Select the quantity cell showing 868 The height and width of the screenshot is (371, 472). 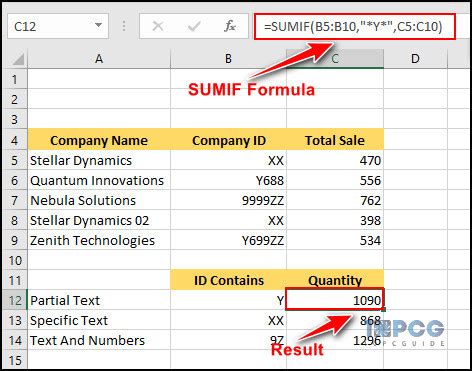point(335,320)
